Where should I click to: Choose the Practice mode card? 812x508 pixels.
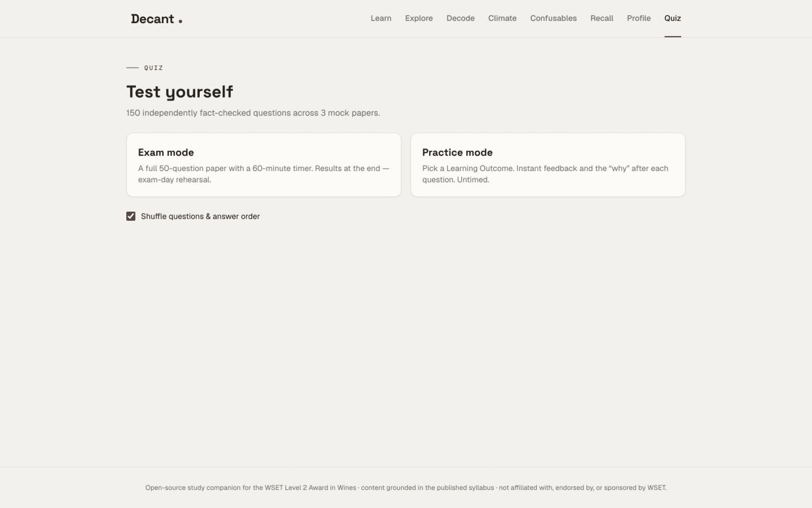[x=548, y=165]
